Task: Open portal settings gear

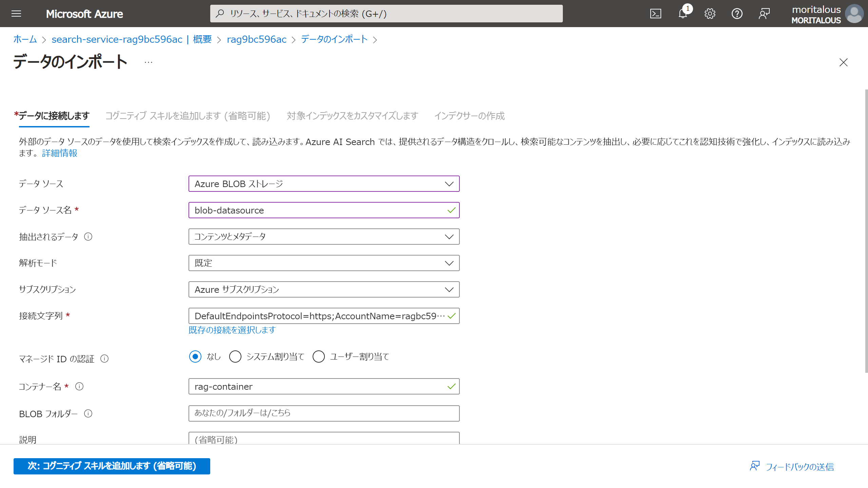Action: click(x=710, y=14)
